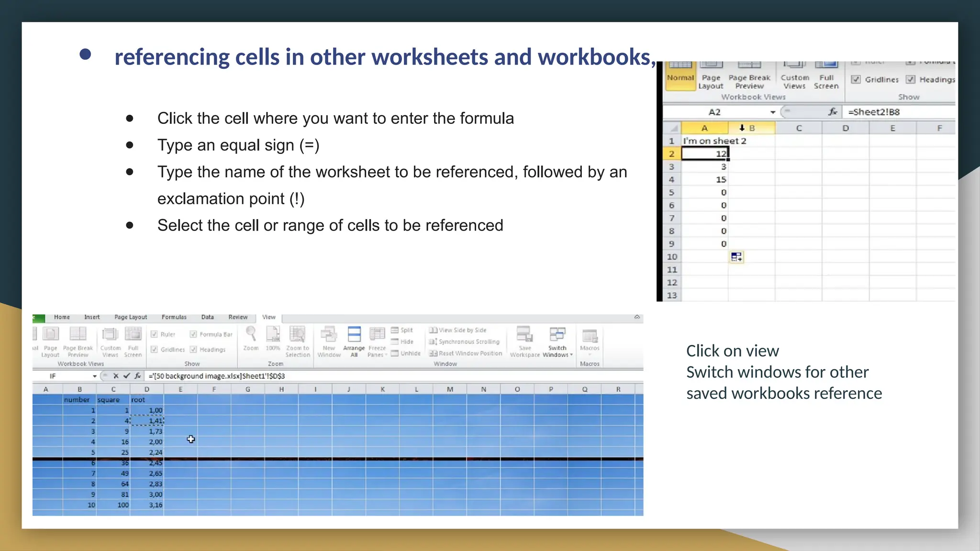This screenshot has height=551, width=980.
Task: Click the Auto Fill Options icon below column A
Action: (736, 257)
